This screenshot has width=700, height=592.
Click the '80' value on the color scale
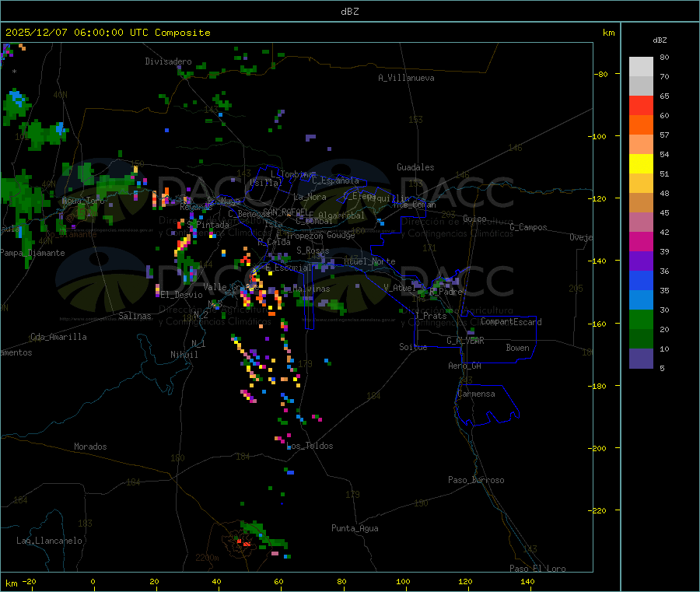664,57
